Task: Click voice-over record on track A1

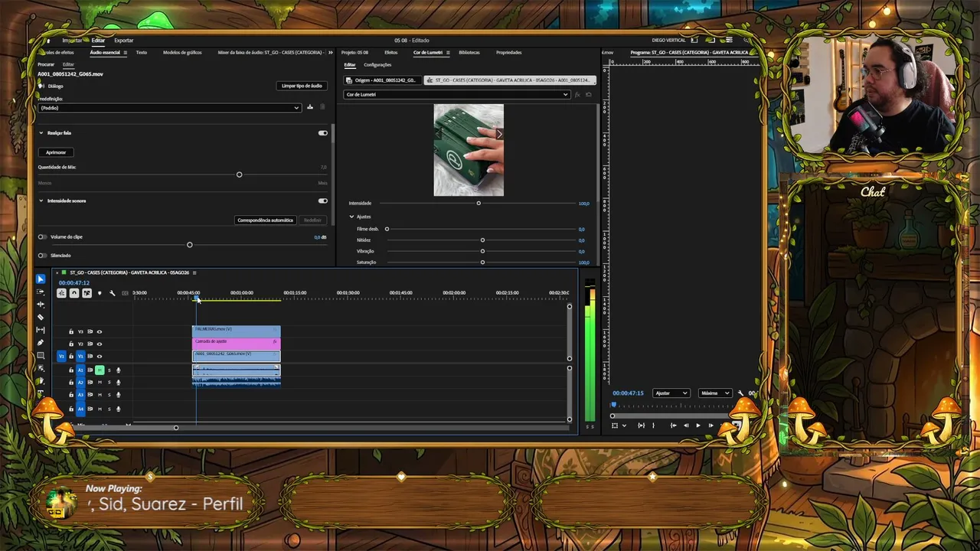Action: coord(118,370)
